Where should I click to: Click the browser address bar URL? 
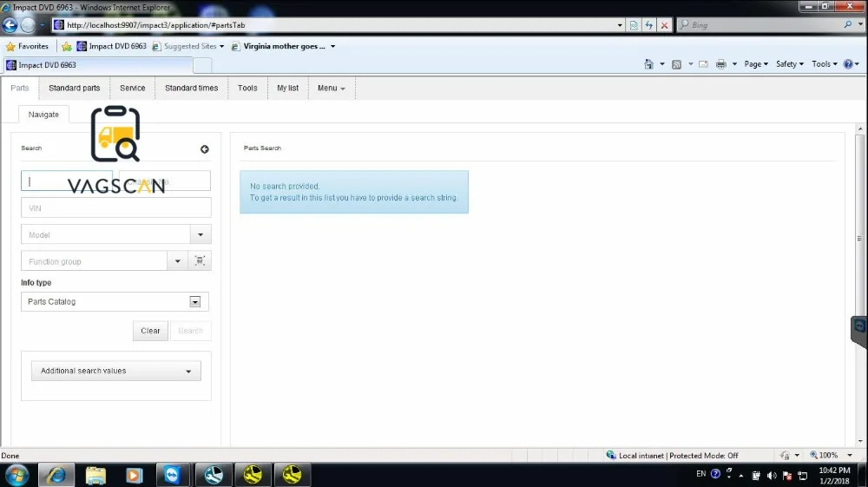(332, 25)
